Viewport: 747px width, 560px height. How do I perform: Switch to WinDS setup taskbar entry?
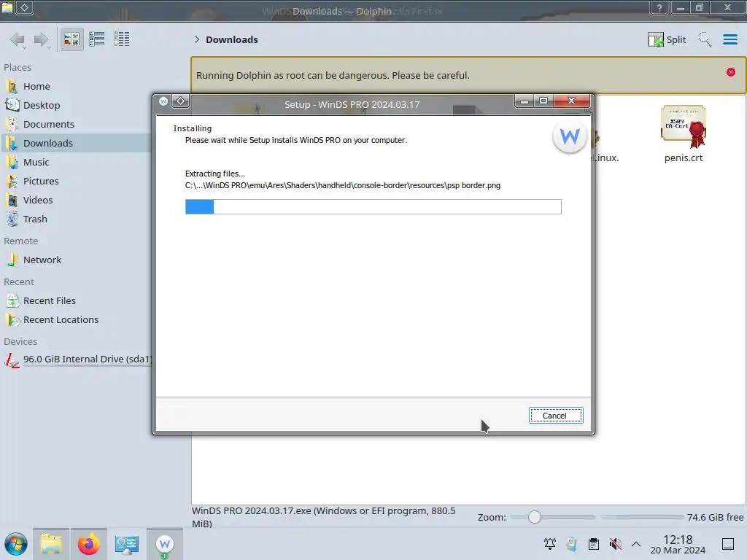tap(164, 544)
